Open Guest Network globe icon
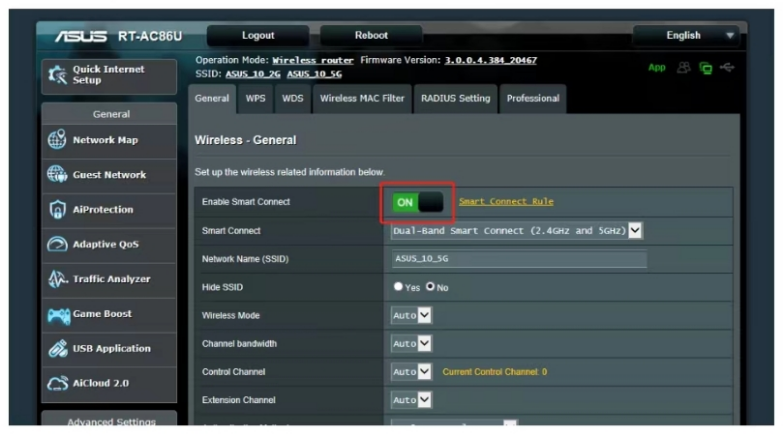This screenshot has width=783, height=437. tap(57, 175)
